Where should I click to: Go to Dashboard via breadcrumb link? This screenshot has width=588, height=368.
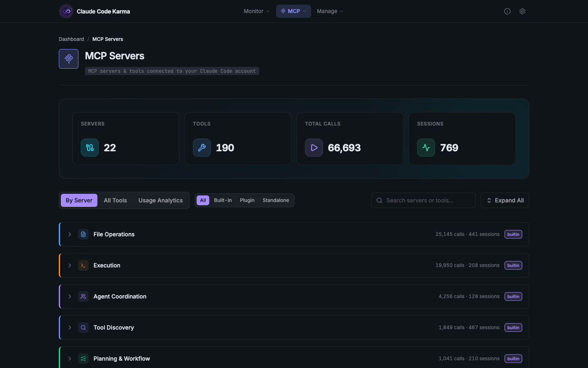71,39
